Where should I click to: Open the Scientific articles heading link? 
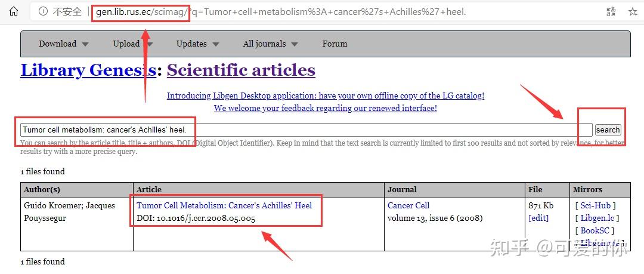click(241, 70)
